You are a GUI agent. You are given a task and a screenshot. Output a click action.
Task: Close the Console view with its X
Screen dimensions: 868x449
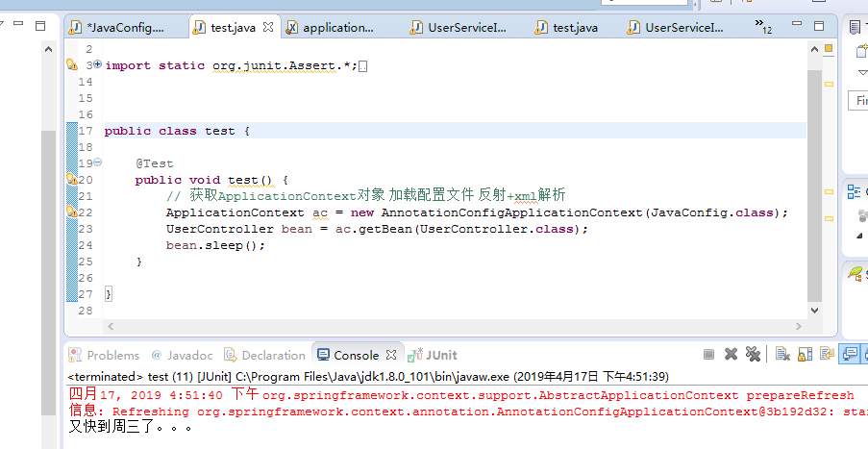pyautogui.click(x=391, y=355)
